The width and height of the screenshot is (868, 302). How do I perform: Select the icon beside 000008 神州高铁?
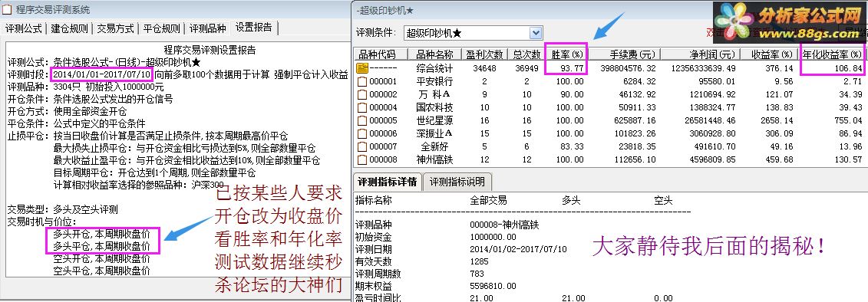362,160
